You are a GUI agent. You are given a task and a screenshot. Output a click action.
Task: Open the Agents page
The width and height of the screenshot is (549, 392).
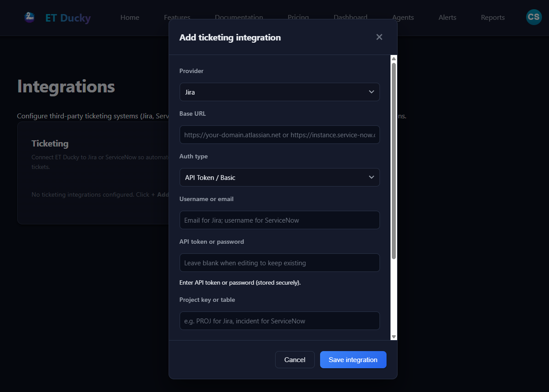click(403, 18)
